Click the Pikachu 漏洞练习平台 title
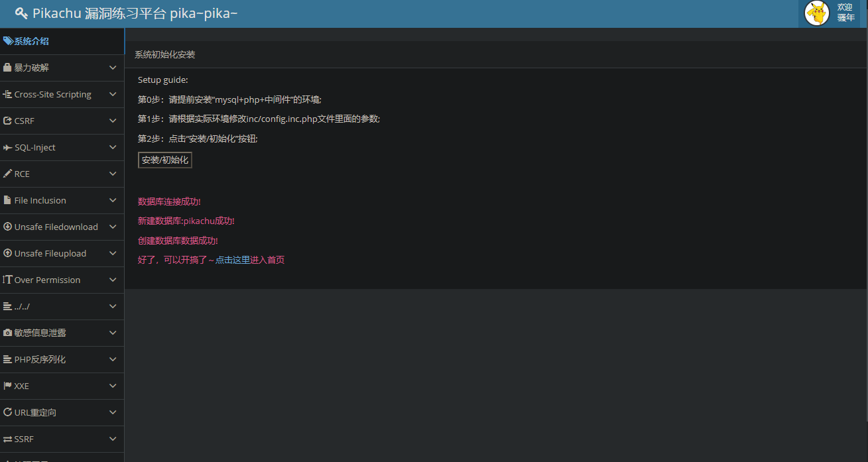 coord(135,13)
